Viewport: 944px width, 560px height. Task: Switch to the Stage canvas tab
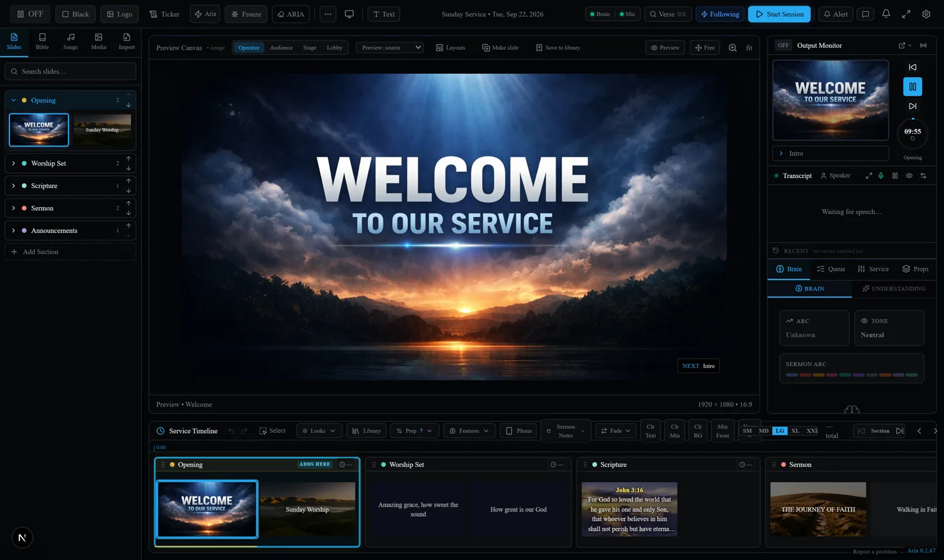click(x=310, y=48)
